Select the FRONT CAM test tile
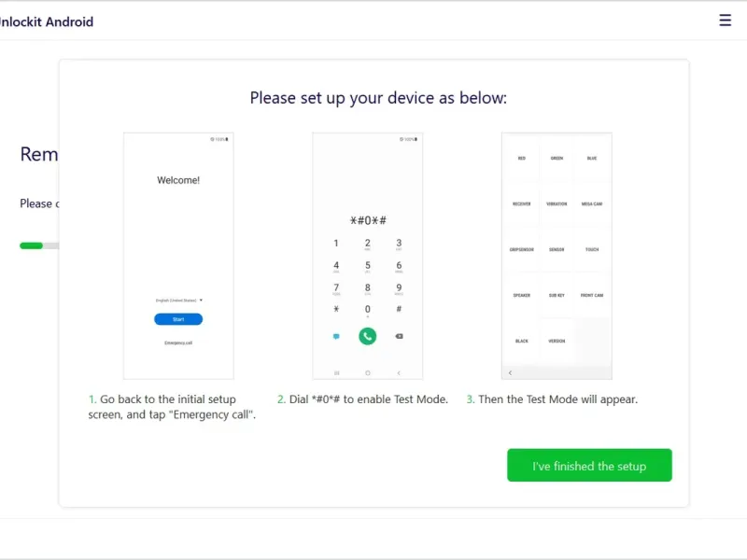 click(x=592, y=295)
